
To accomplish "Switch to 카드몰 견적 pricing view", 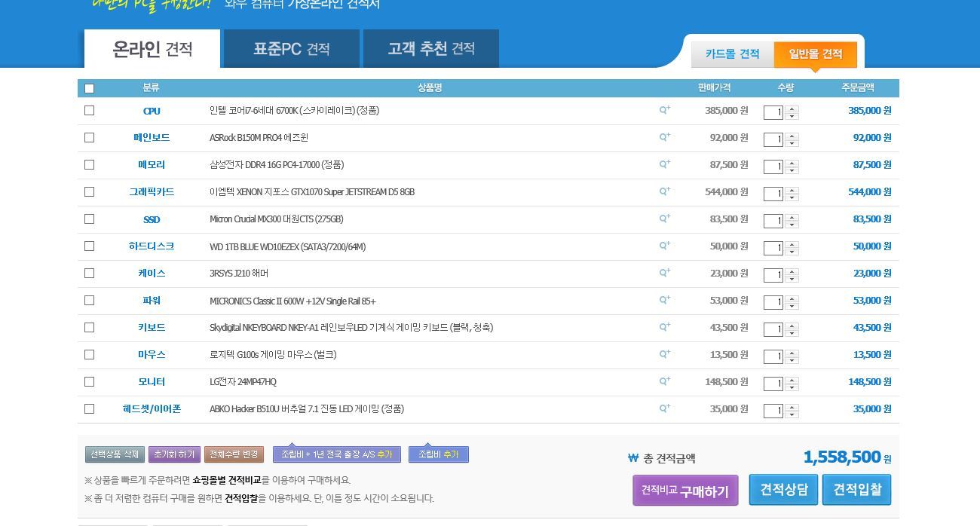I will (732, 54).
